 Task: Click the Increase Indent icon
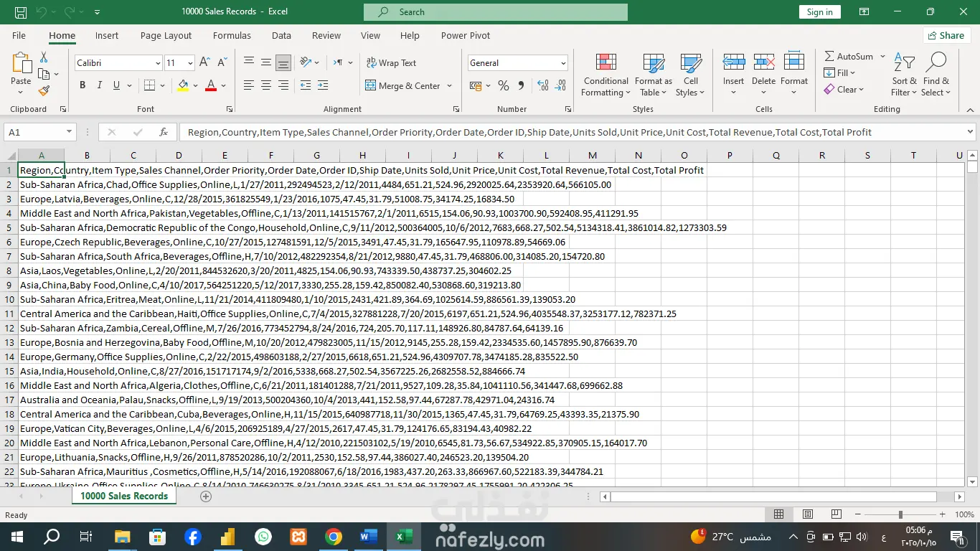[322, 85]
